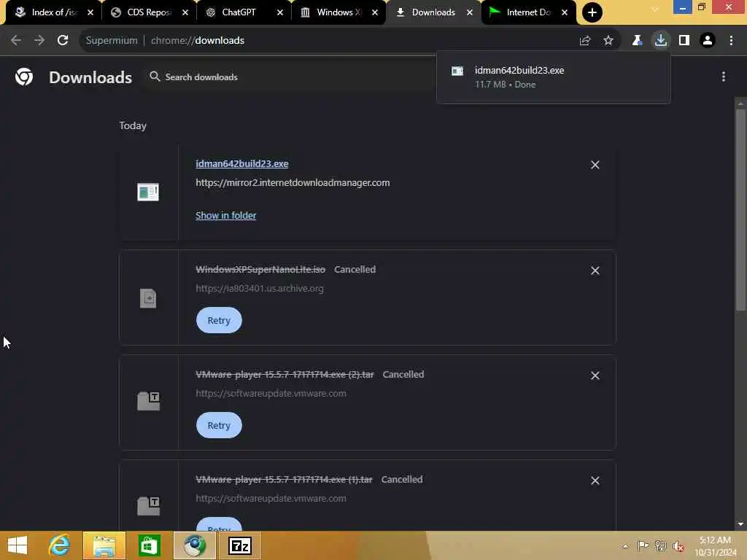This screenshot has height=560, width=747.
Task: Click the WindowsXPSuperNanoLite.iso file icon
Action: pos(148,298)
